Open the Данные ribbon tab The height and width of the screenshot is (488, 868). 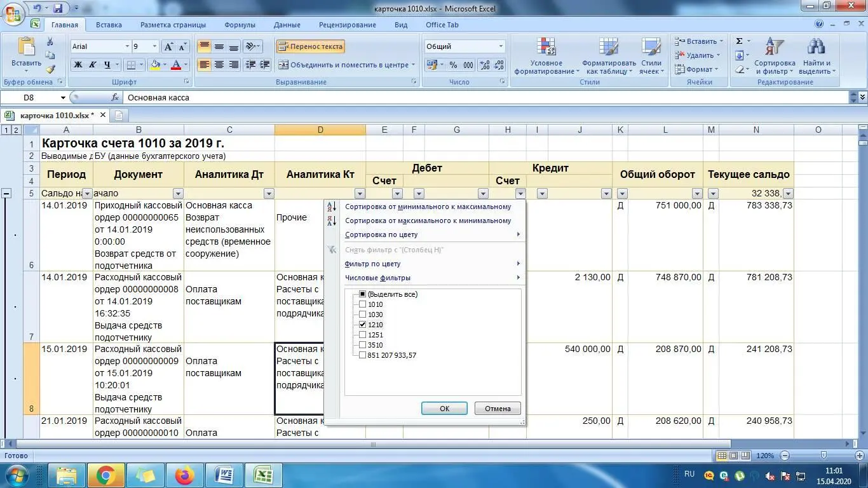pyautogui.click(x=287, y=25)
